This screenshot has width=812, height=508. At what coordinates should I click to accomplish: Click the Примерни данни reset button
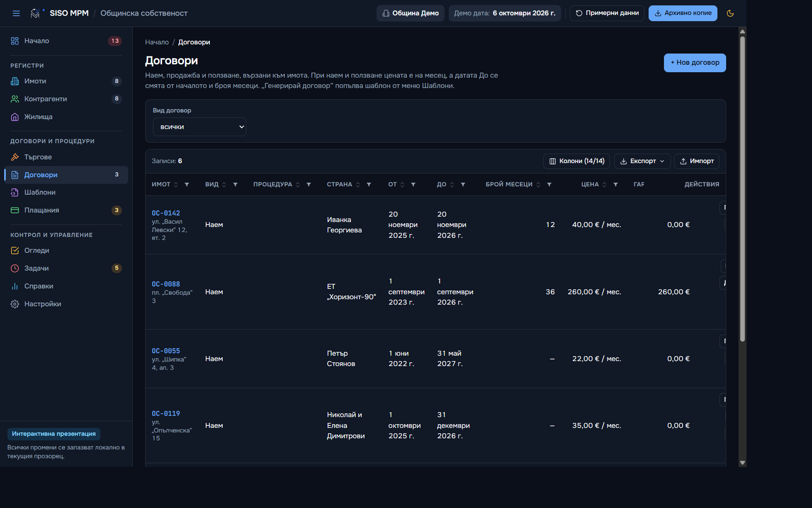[x=607, y=13]
